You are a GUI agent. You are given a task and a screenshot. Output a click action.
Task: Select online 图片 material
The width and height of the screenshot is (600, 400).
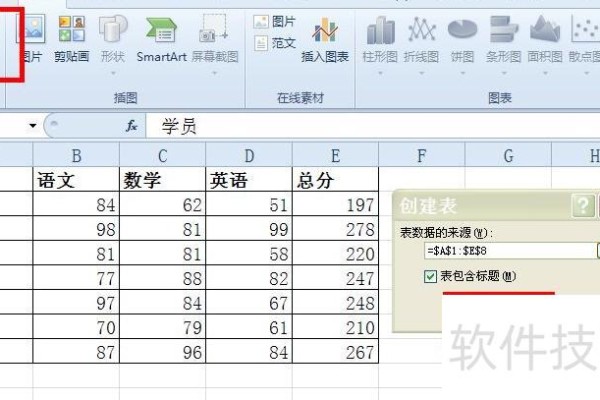[x=275, y=21]
